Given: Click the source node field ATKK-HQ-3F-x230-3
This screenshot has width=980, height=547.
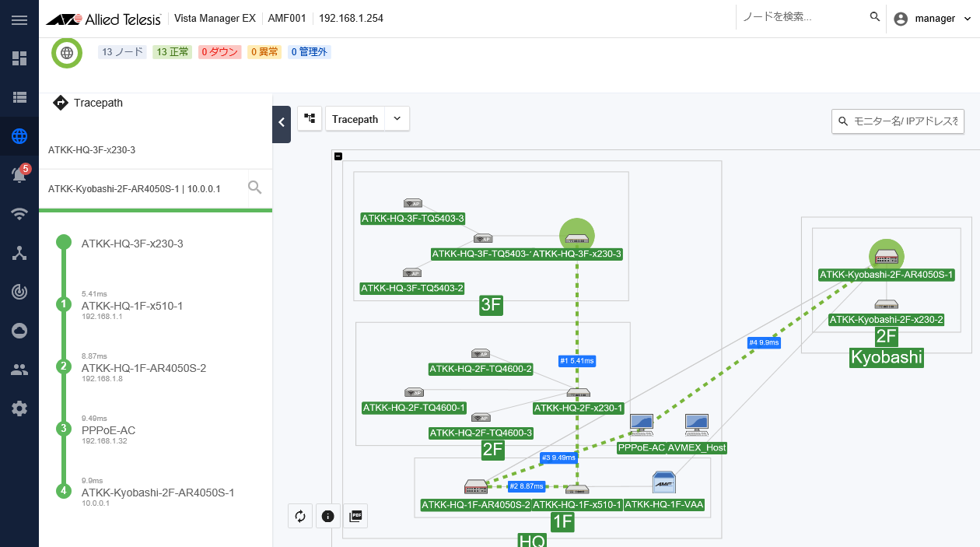Looking at the screenshot, I should [x=156, y=150].
